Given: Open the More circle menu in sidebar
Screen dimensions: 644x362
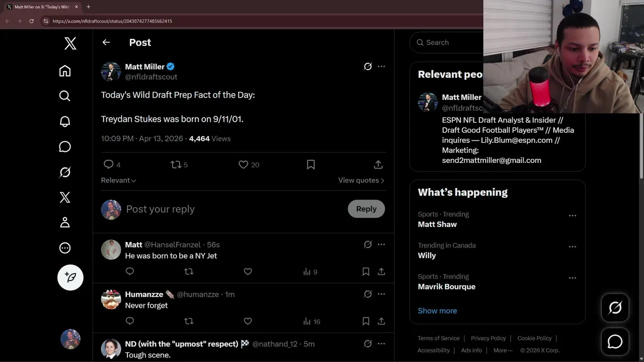Looking at the screenshot, I should 65,248.
